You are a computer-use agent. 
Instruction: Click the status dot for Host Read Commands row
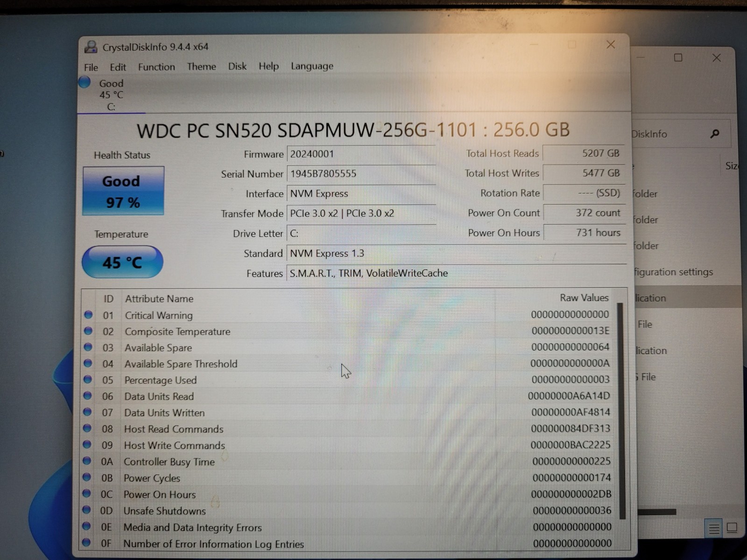[x=87, y=428]
